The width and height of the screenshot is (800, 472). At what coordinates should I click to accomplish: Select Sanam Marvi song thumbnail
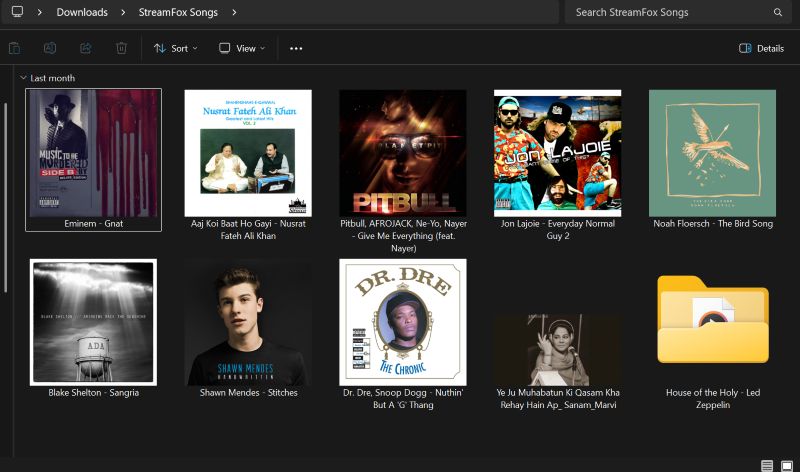(x=558, y=350)
